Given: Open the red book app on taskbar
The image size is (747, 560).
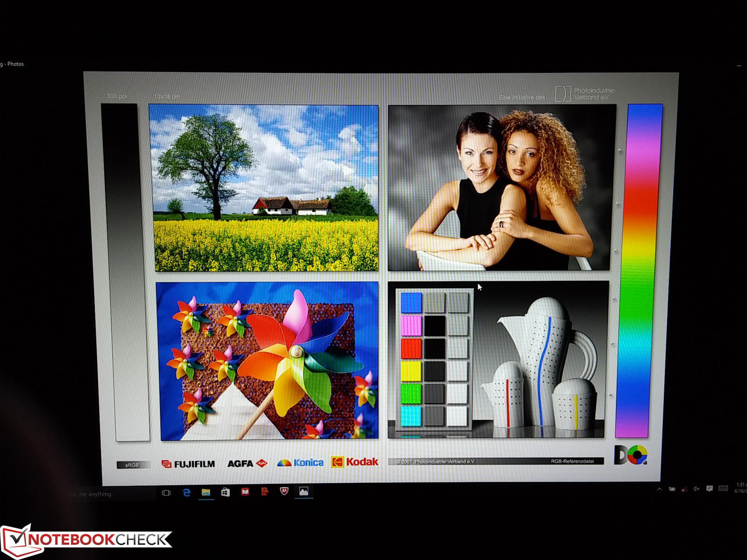Looking at the screenshot, I should pyautogui.click(x=245, y=492).
